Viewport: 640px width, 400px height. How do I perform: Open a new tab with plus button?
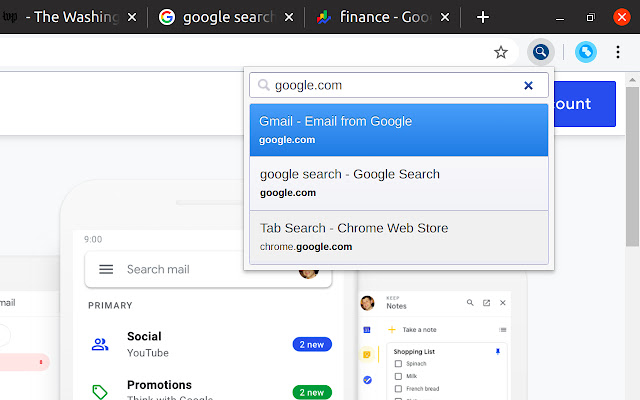483,17
